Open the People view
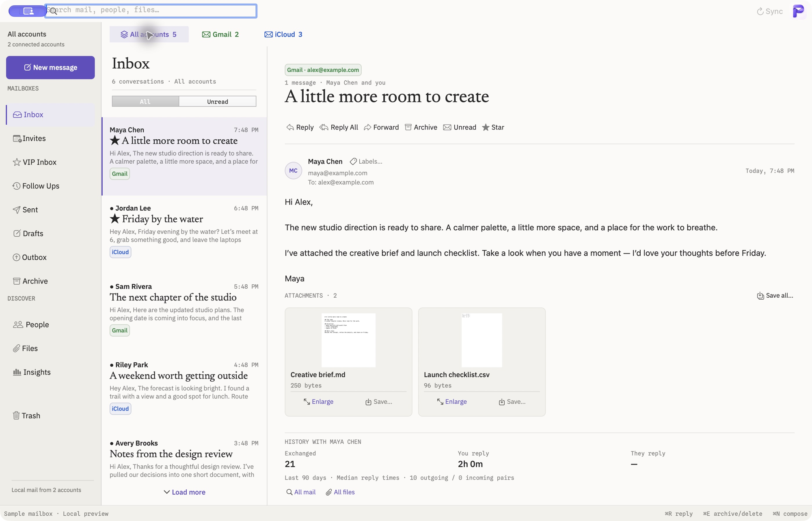The height and width of the screenshot is (521, 812). tap(50, 324)
